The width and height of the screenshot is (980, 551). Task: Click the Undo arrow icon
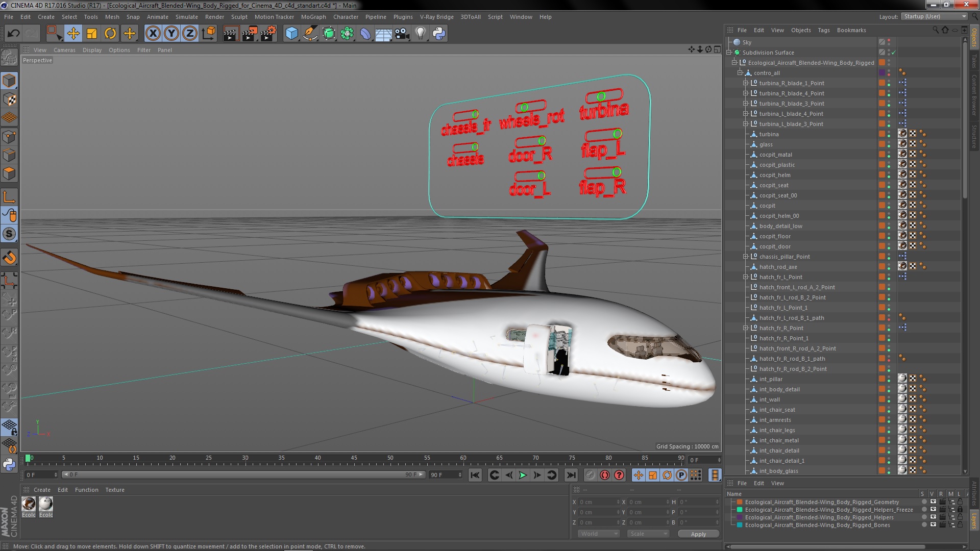tap(13, 34)
